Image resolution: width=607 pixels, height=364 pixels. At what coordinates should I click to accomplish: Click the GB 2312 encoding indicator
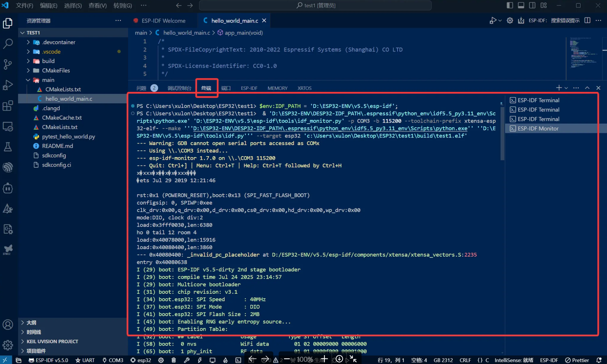tap(443, 360)
